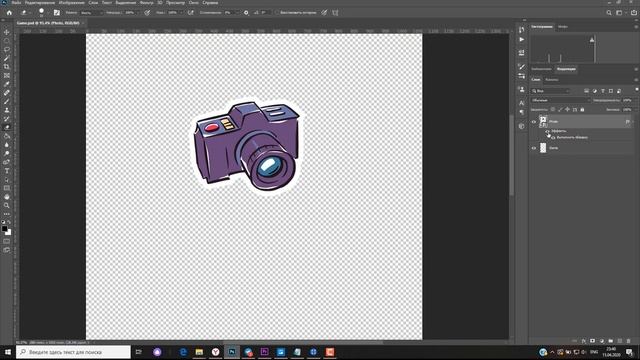Open the layer filter type dropdown

[x=550, y=91]
